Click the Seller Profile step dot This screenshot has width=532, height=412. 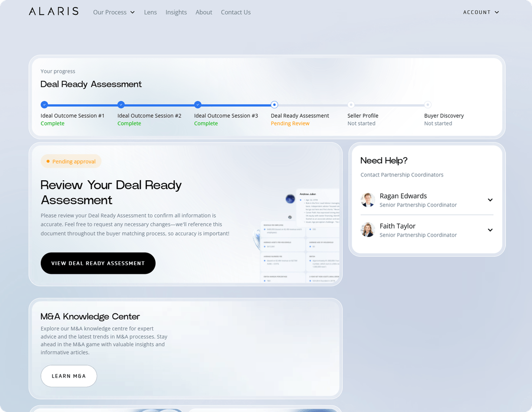[x=351, y=104]
